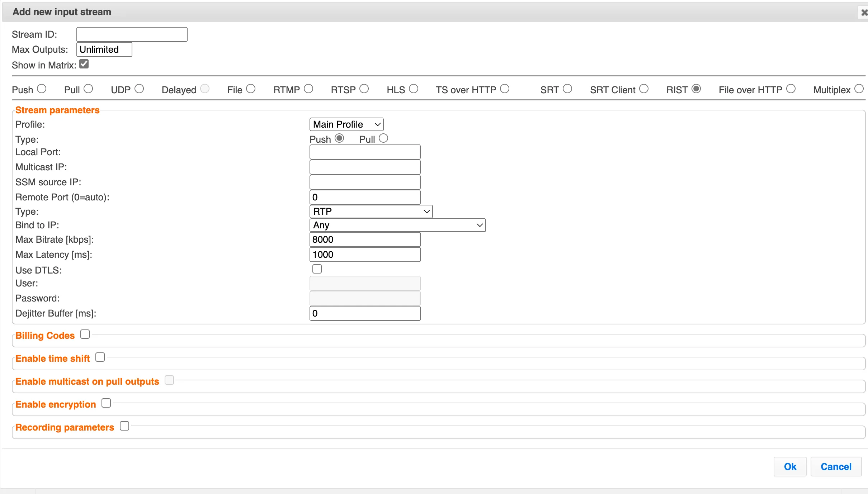Open the Main Profile dropdown

346,124
